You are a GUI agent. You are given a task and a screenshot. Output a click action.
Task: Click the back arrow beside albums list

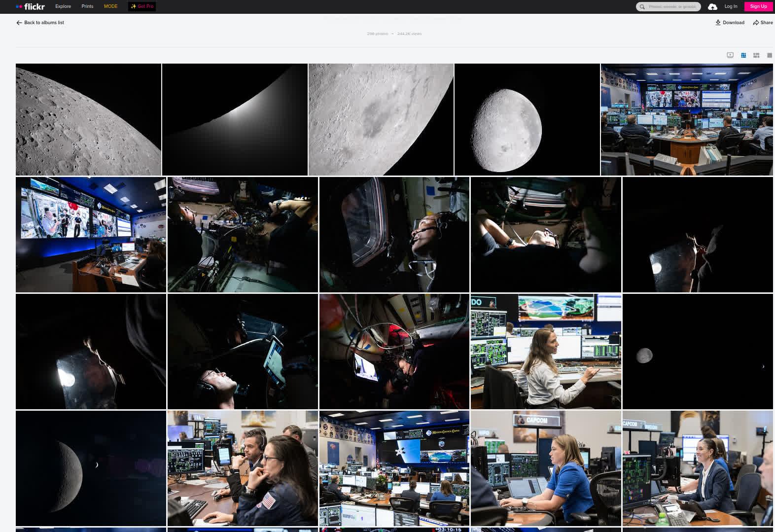coord(19,23)
